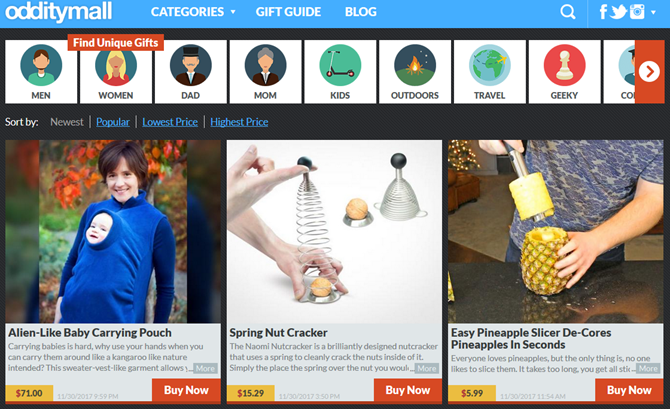Visit the Facebook page icon
Viewport: 670px width, 409px height.
point(603,12)
